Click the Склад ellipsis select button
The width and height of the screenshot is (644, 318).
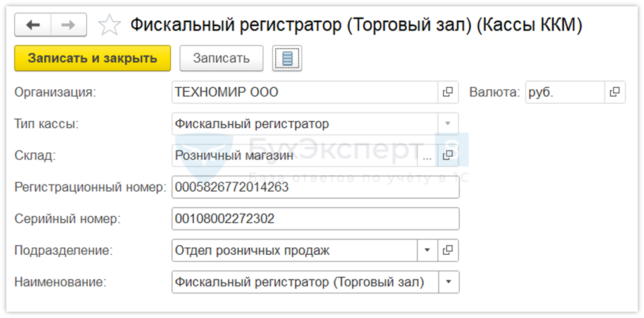[x=427, y=156]
